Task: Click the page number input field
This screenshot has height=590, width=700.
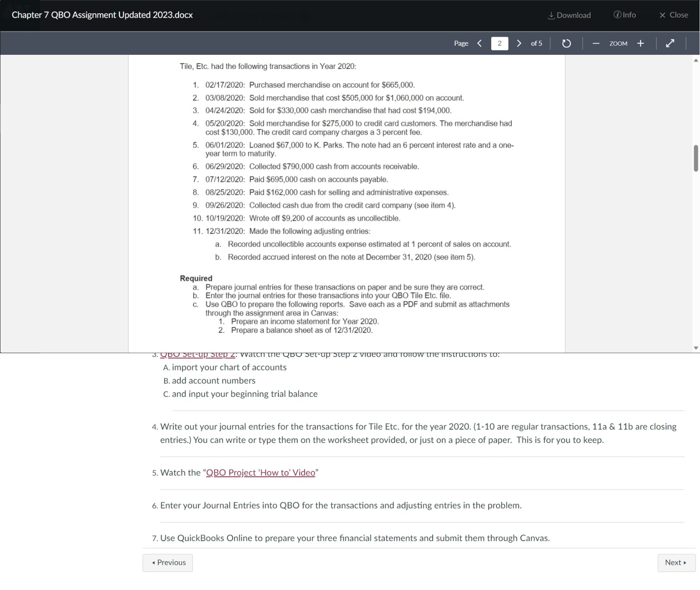Action: [x=499, y=43]
